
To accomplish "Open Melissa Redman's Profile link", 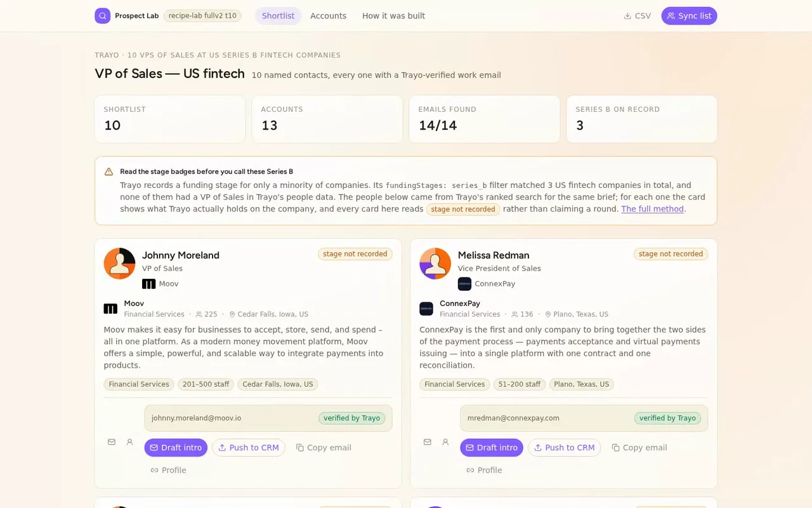I will click(x=484, y=471).
